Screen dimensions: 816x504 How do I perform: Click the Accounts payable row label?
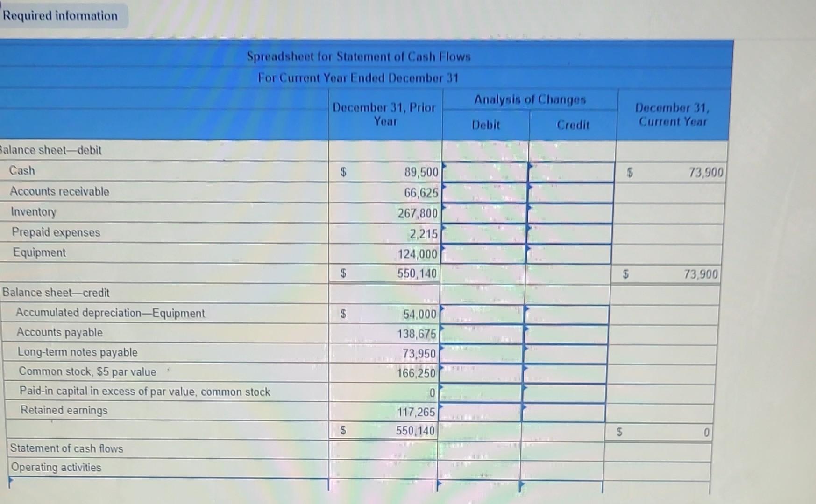[59, 332]
